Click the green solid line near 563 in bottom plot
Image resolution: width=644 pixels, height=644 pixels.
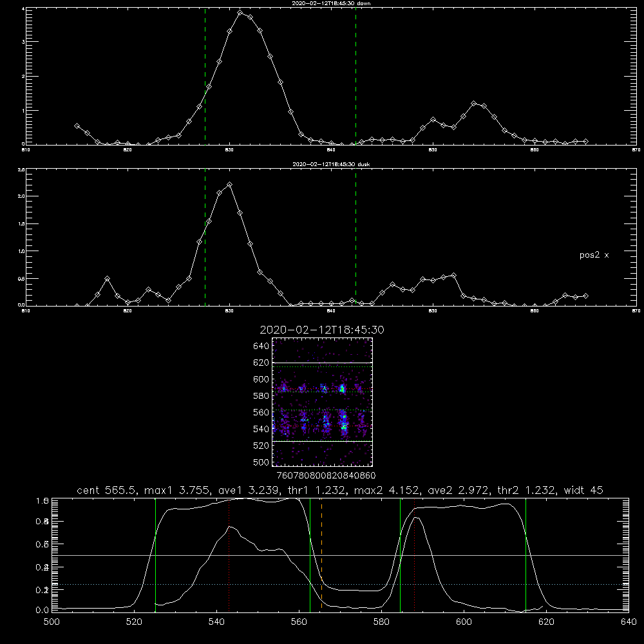click(x=310, y=554)
